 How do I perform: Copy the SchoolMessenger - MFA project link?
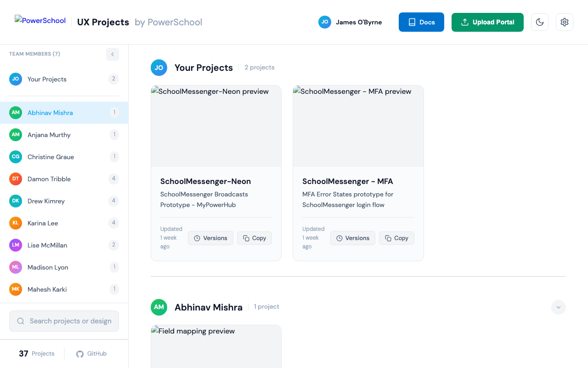[396, 238]
